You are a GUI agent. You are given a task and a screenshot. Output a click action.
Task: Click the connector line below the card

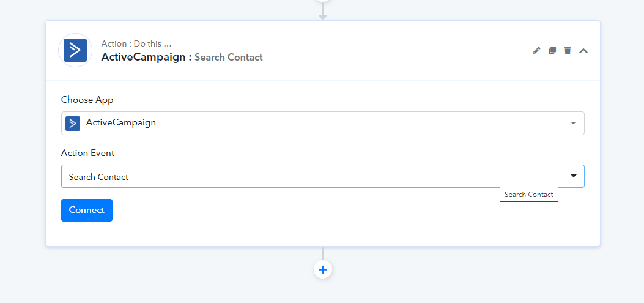(323, 253)
